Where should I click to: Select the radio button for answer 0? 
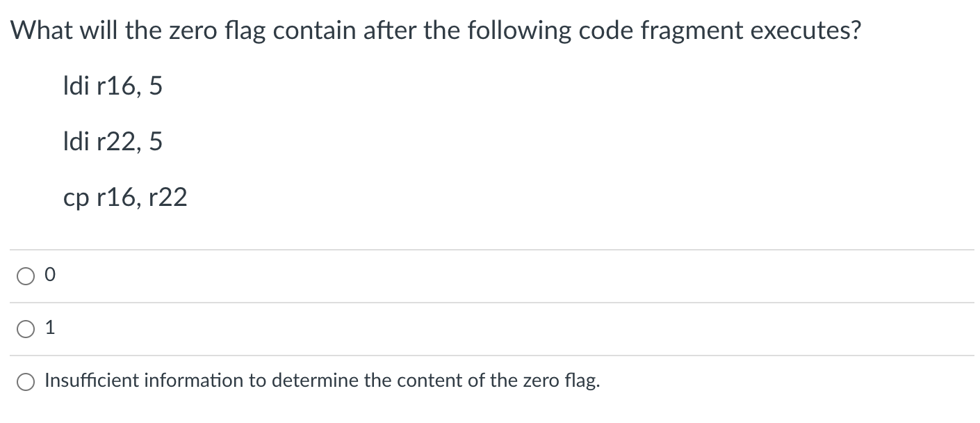point(25,276)
